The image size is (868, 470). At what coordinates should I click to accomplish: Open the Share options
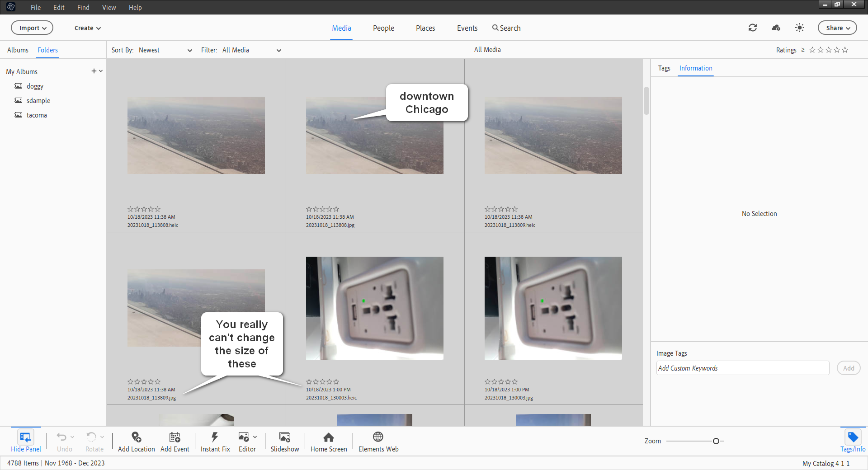(837, 28)
